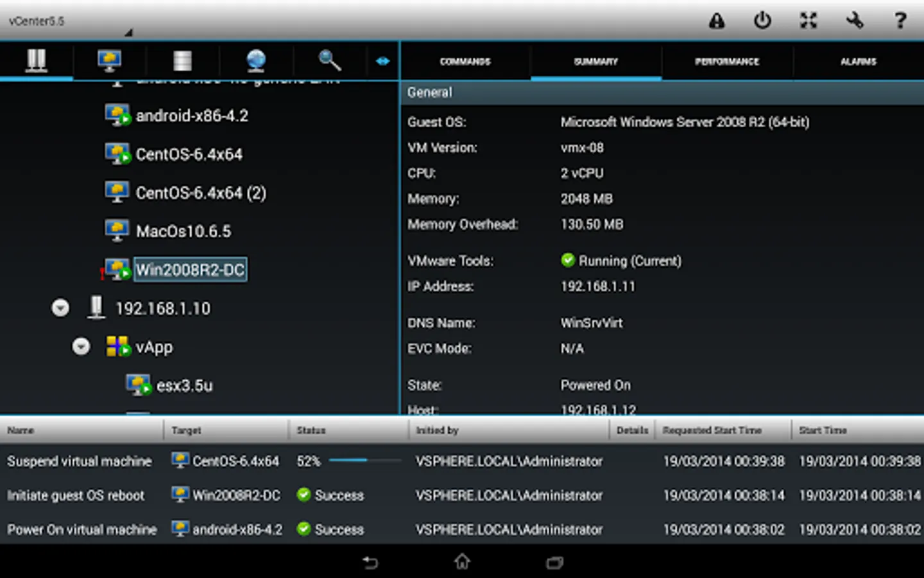
Task: Select the Suspend virtual machine task row
Action: click(x=462, y=460)
